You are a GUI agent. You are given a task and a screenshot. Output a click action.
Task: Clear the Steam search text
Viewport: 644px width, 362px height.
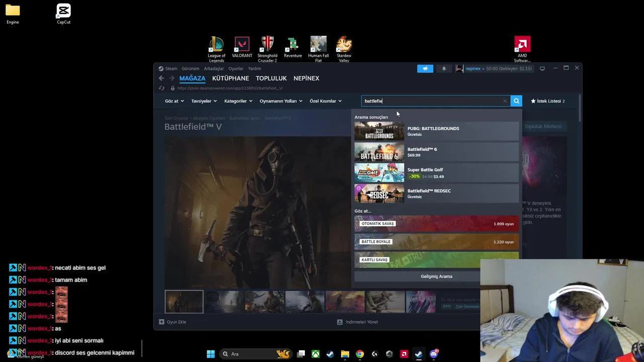click(x=505, y=101)
